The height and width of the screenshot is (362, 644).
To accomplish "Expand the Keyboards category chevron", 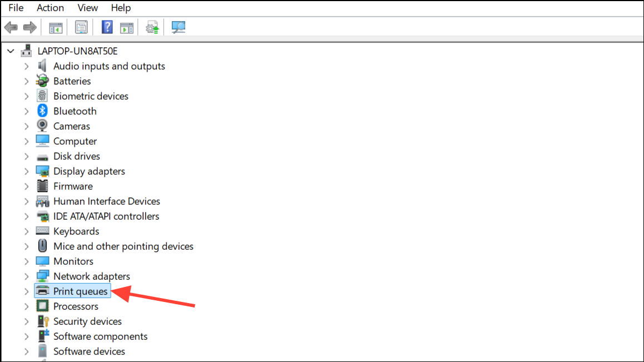I will 26,231.
